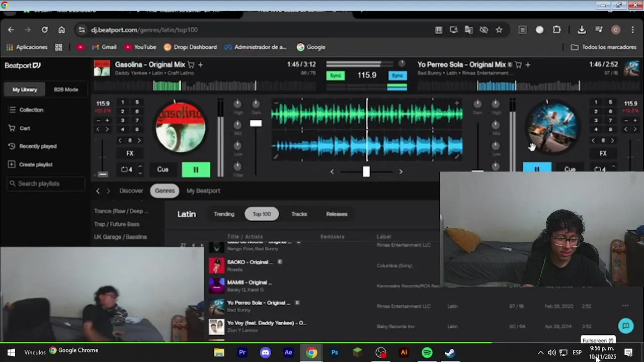Zoom in waveform with plus icon

457,103
